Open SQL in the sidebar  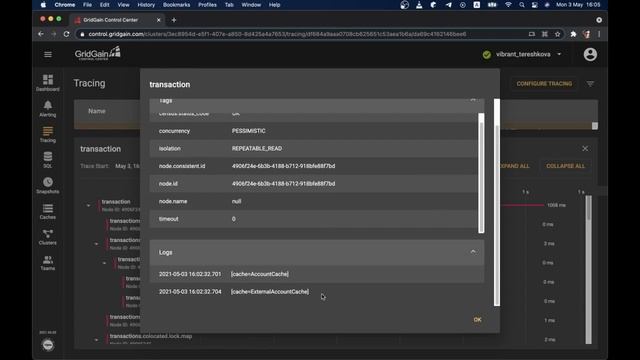pyautogui.click(x=48, y=160)
